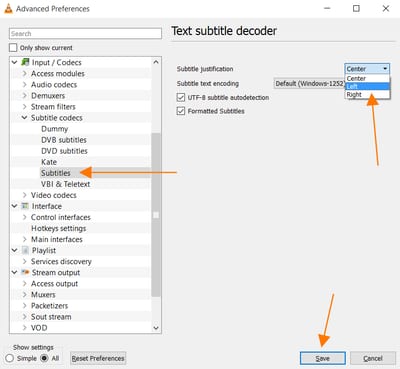The image size is (400, 369).
Task: Click the Interface category icon
Action: click(x=25, y=206)
